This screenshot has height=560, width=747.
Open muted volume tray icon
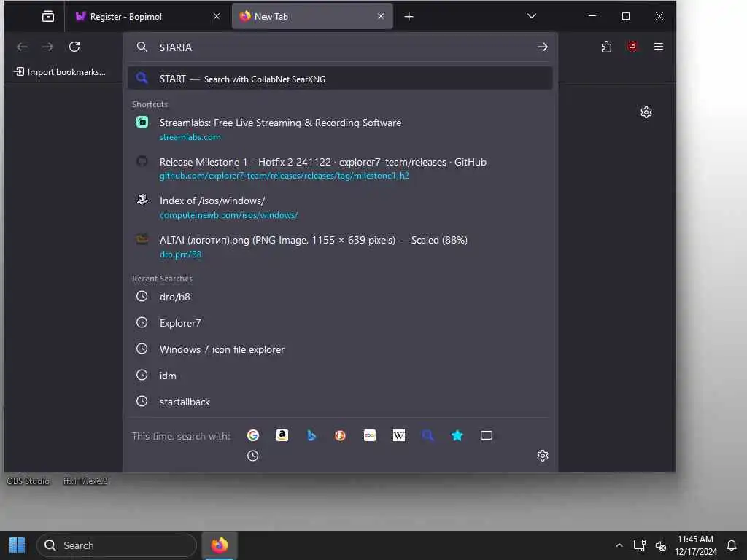(x=661, y=545)
